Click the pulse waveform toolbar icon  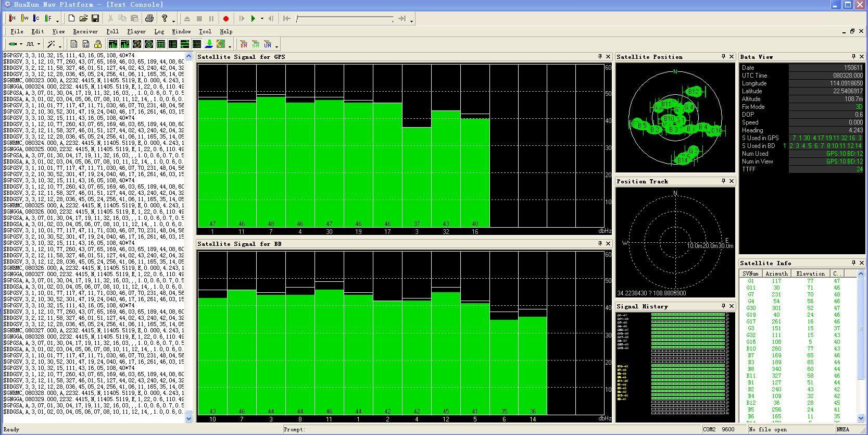(30, 44)
